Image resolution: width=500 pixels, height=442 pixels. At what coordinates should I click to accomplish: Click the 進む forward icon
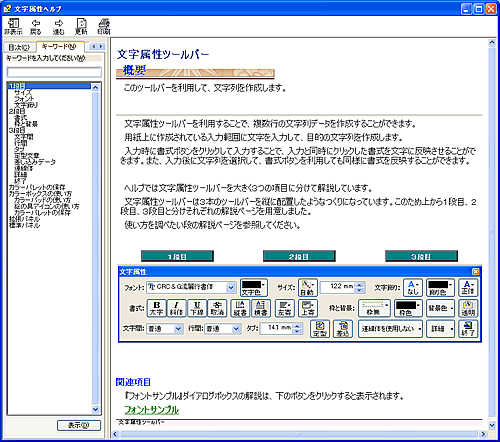pos(59,26)
